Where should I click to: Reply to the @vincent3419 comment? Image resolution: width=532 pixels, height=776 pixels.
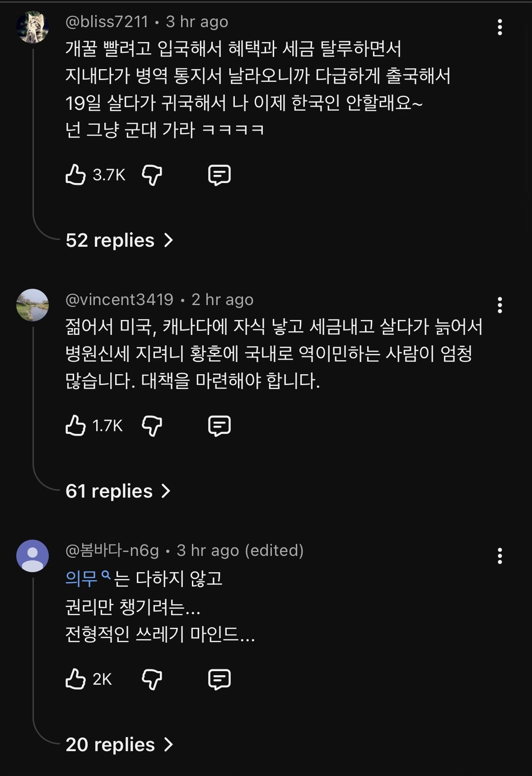point(219,426)
